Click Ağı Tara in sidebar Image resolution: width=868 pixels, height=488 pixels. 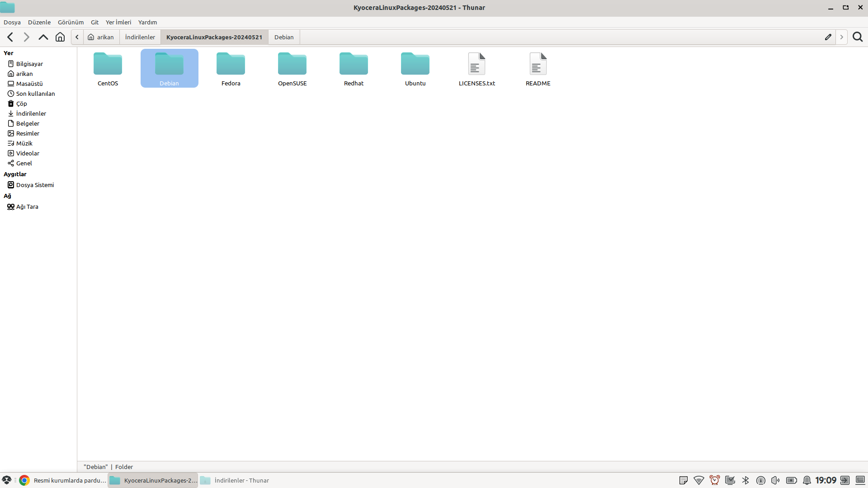pyautogui.click(x=27, y=206)
